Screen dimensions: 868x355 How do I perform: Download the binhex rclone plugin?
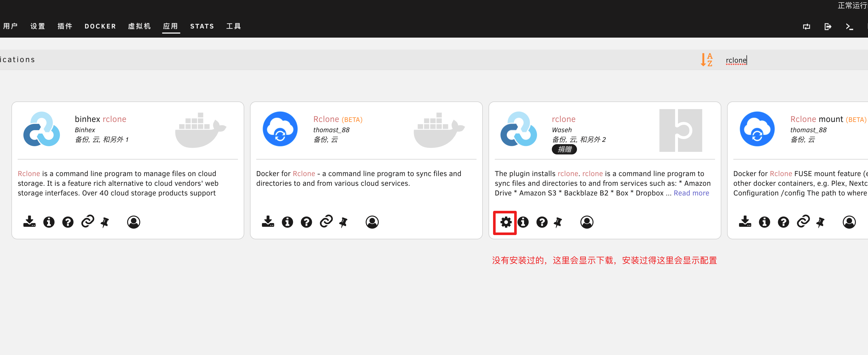(29, 222)
